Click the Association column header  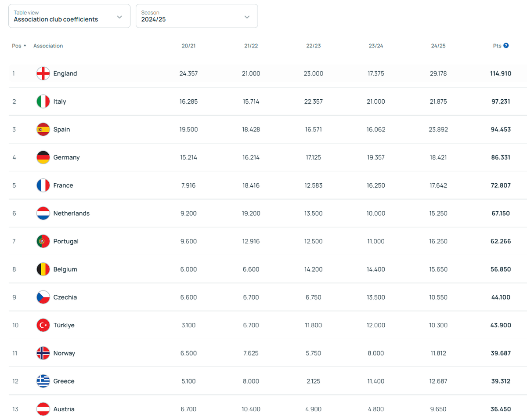[48, 46]
